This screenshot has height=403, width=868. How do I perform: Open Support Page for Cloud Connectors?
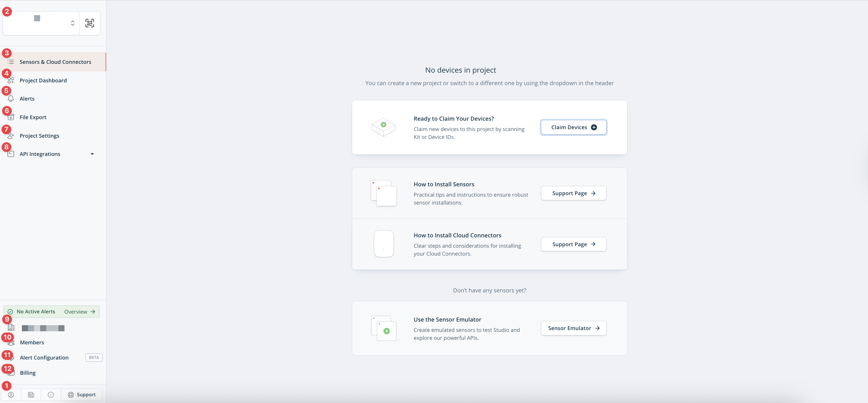point(574,244)
